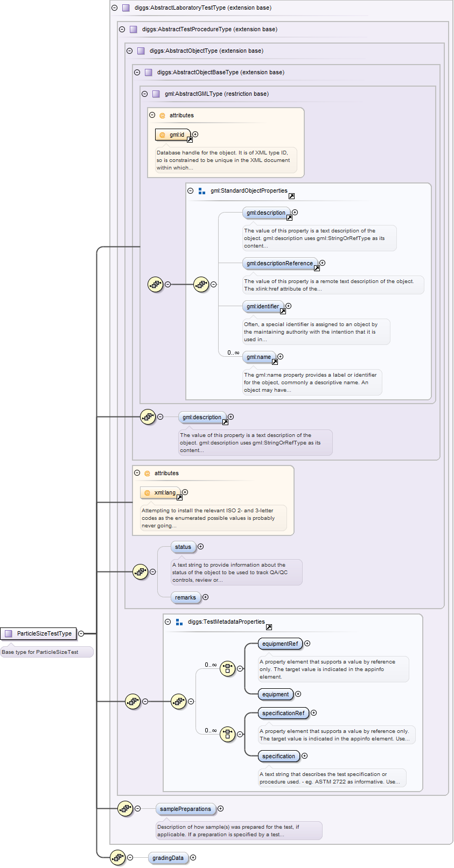Screen dimensions: 454x868
Task: Select the gml:name element
Action: [259, 357]
